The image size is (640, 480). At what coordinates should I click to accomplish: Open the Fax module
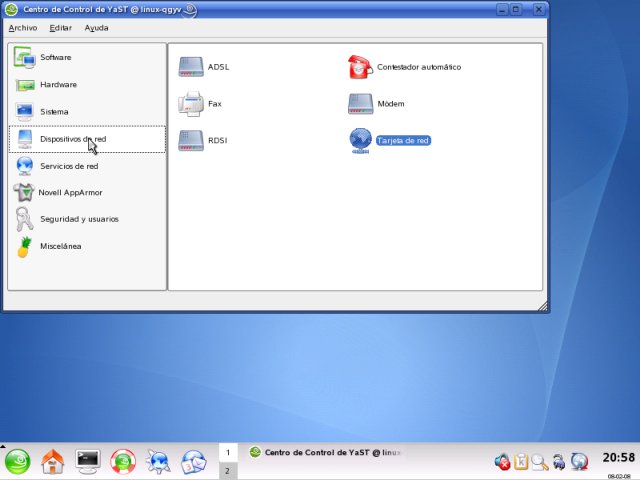point(200,104)
